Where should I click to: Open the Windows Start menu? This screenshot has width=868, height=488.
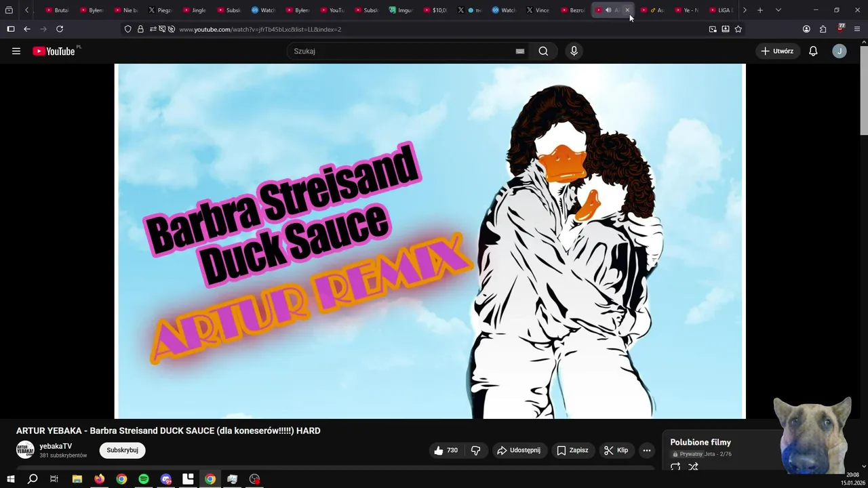coord(10,479)
